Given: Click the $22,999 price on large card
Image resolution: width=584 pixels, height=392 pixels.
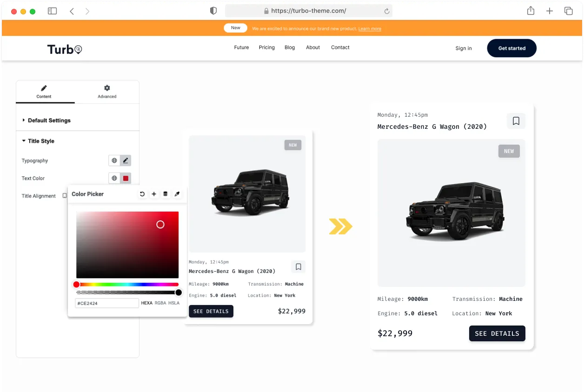Looking at the screenshot, I should pyautogui.click(x=395, y=333).
